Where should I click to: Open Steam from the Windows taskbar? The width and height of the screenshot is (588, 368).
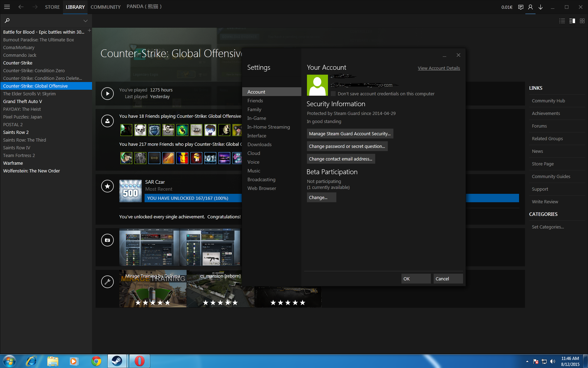[x=117, y=361]
